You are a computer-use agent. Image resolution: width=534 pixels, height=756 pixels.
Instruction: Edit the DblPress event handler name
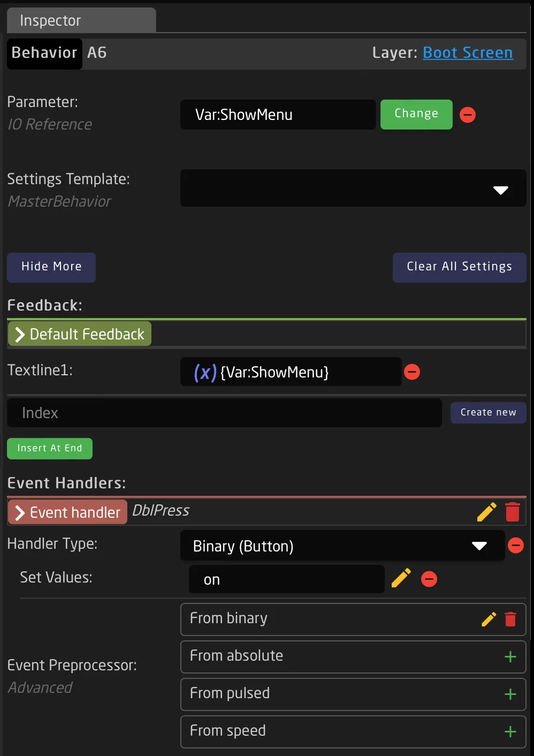[x=486, y=512]
